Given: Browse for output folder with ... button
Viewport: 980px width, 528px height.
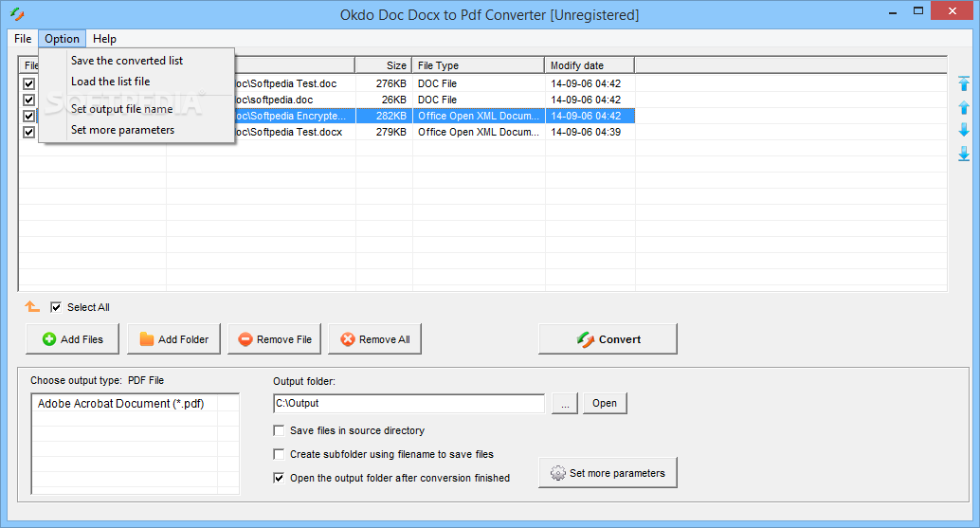Looking at the screenshot, I should (x=565, y=404).
